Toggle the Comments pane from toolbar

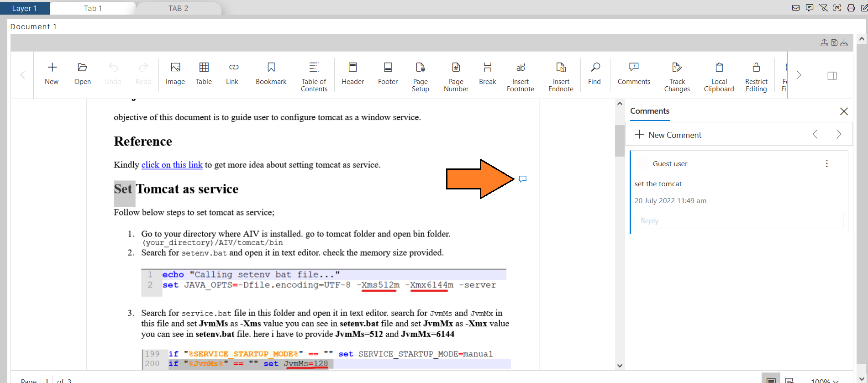click(x=634, y=74)
